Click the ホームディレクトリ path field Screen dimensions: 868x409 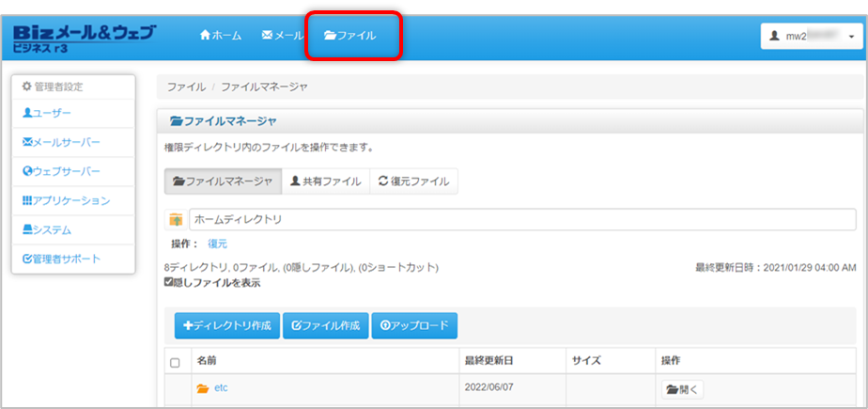(x=521, y=220)
